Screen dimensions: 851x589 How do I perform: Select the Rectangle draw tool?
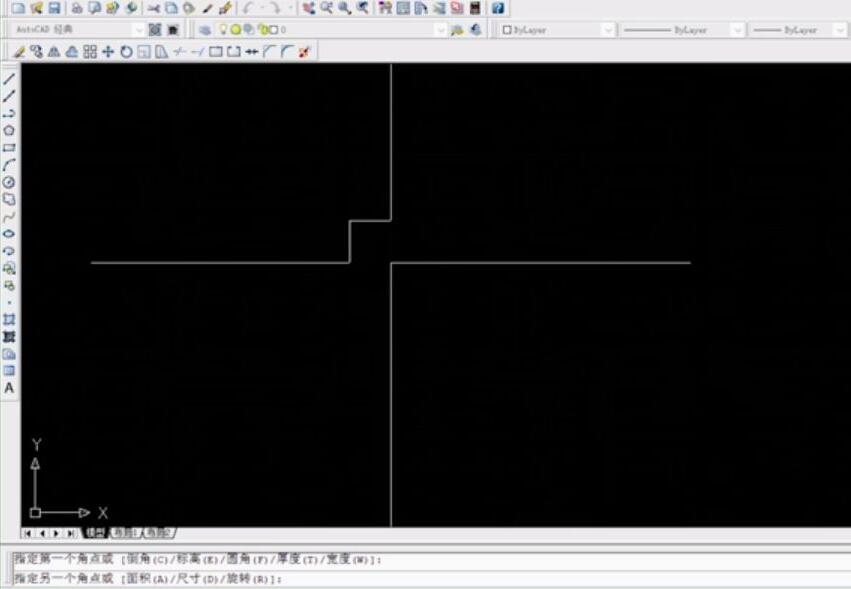pyautogui.click(x=9, y=148)
